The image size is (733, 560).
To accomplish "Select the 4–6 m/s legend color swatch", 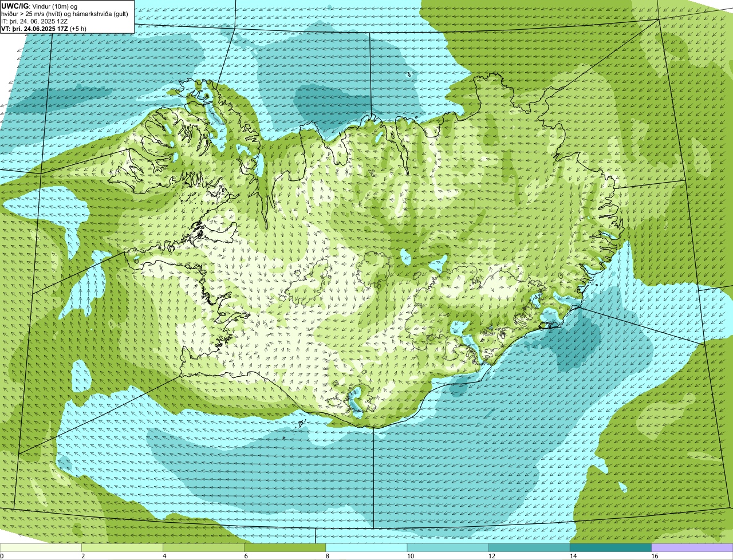I will point(204,547).
